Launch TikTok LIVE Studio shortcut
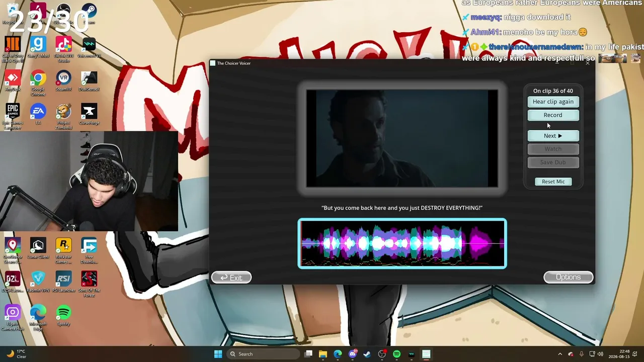Viewport: 644px width, 362px height. [x=63, y=49]
